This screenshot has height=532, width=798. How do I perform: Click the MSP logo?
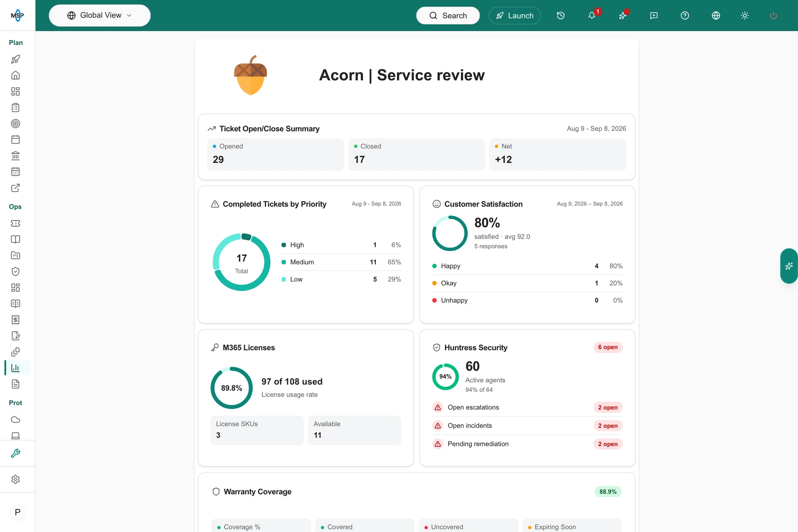click(17, 15)
